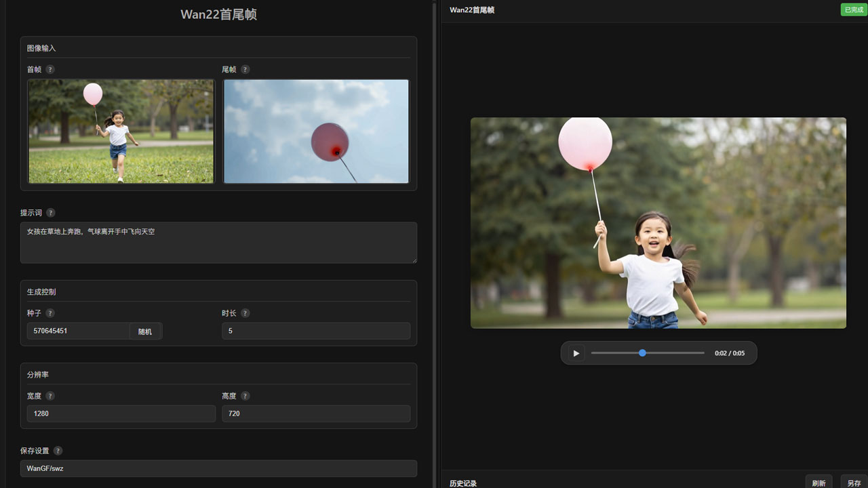
Task: Play the generated video
Action: (576, 353)
